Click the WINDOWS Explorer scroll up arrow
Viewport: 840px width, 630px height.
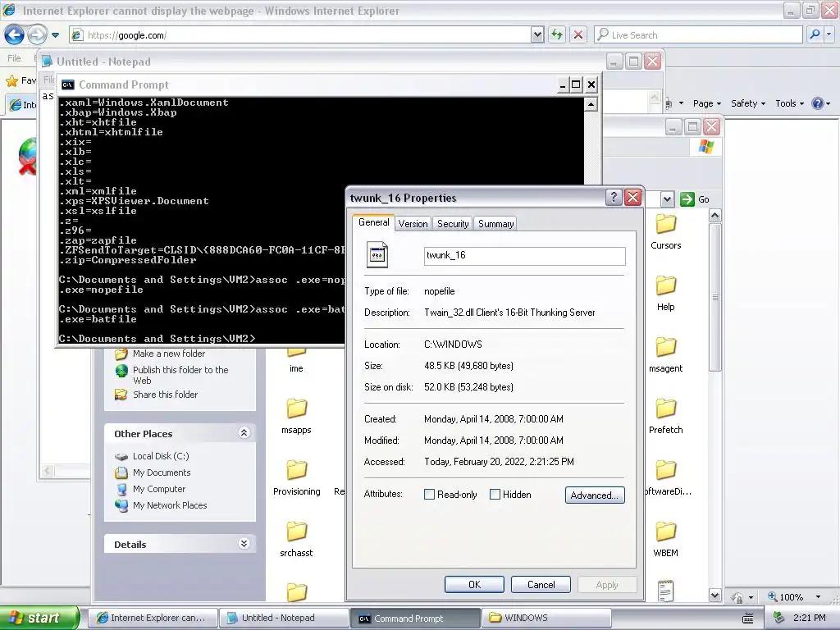pos(714,216)
